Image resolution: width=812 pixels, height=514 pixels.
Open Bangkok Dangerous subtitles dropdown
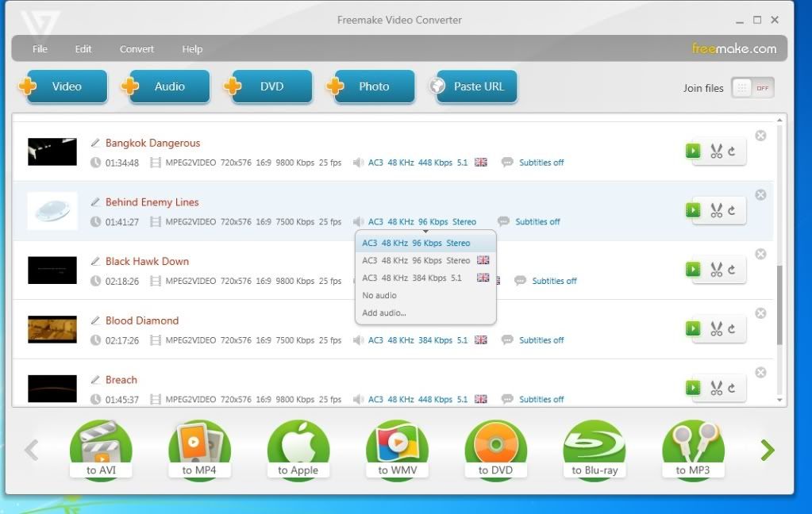coord(533,163)
